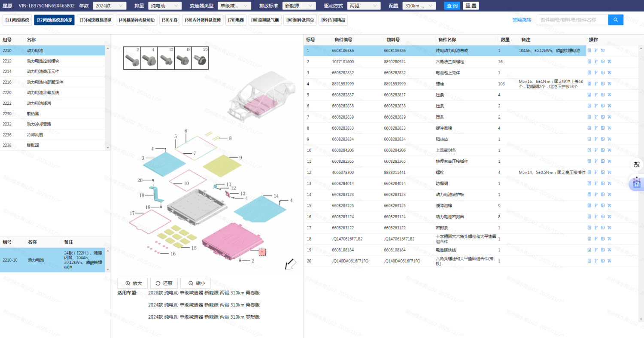Select 动力电池冷却系统 group 2220
Viewport: 644px width, 338px height.
click(x=43, y=93)
